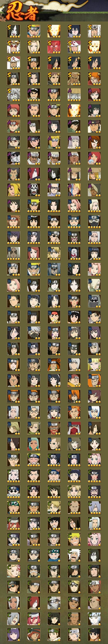Pick the red-faced Eight Gates S-rank ninja

pyautogui.click(x=54, y=47)
